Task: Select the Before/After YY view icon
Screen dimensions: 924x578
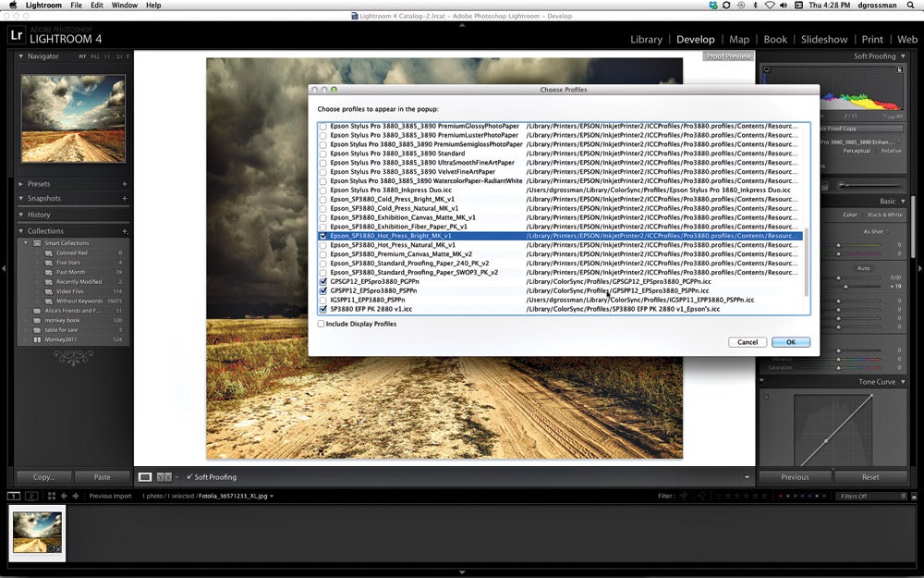Action: pyautogui.click(x=164, y=477)
